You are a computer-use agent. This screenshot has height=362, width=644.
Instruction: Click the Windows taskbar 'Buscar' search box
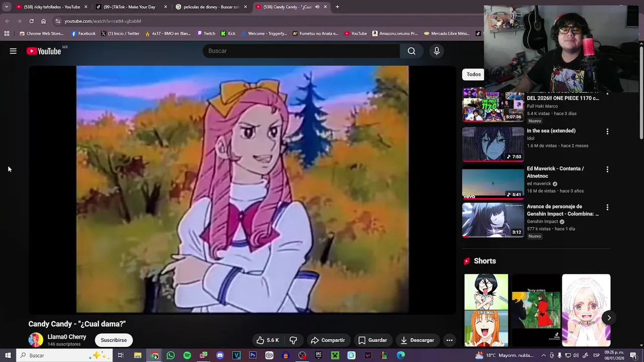[64, 355]
